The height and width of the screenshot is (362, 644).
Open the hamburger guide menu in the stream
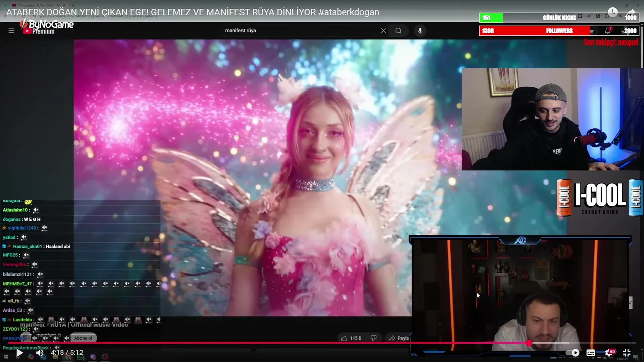11,31
